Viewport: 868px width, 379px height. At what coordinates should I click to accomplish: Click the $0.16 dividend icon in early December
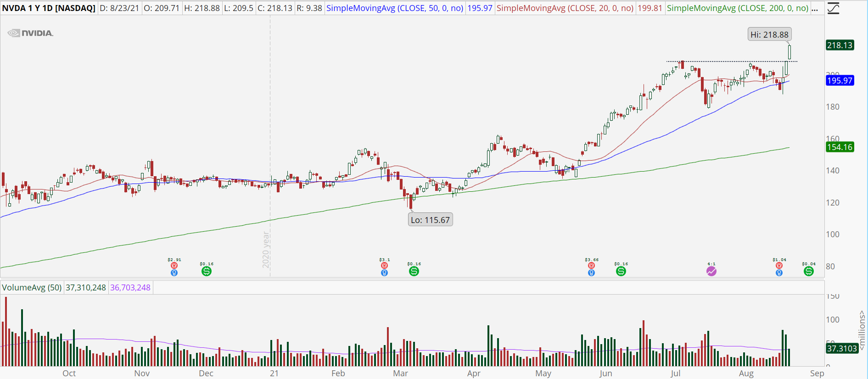point(207,271)
